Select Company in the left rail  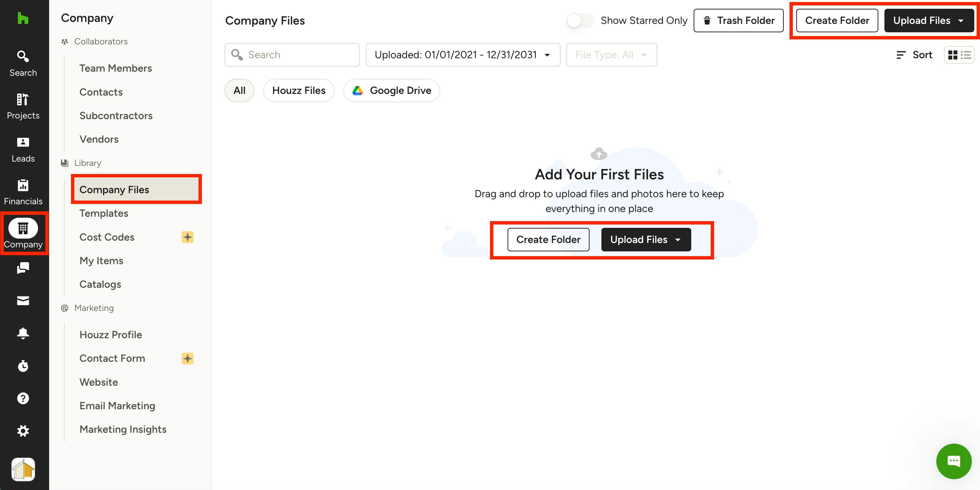pos(23,233)
